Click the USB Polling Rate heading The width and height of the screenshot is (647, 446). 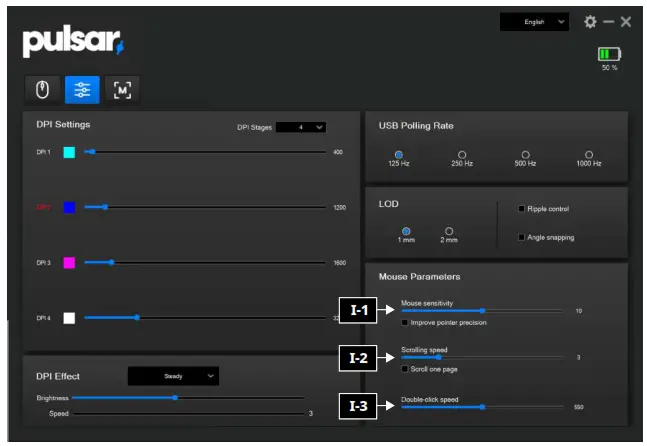416,126
